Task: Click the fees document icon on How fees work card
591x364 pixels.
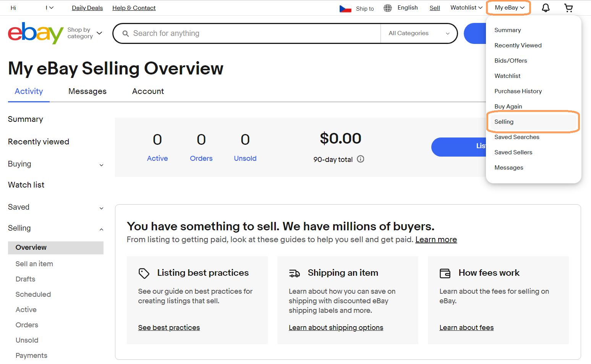Action: click(445, 273)
